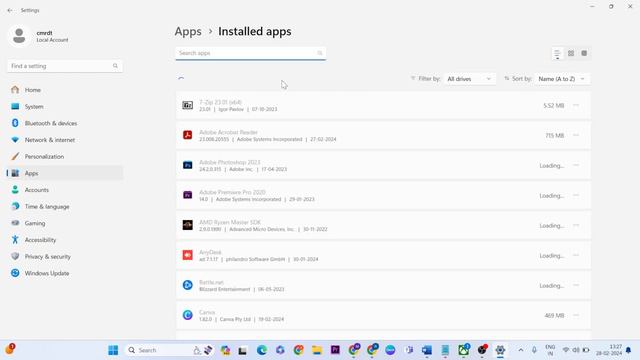Click the Search apps field
Viewport: 640px width, 360px height.
[251, 53]
